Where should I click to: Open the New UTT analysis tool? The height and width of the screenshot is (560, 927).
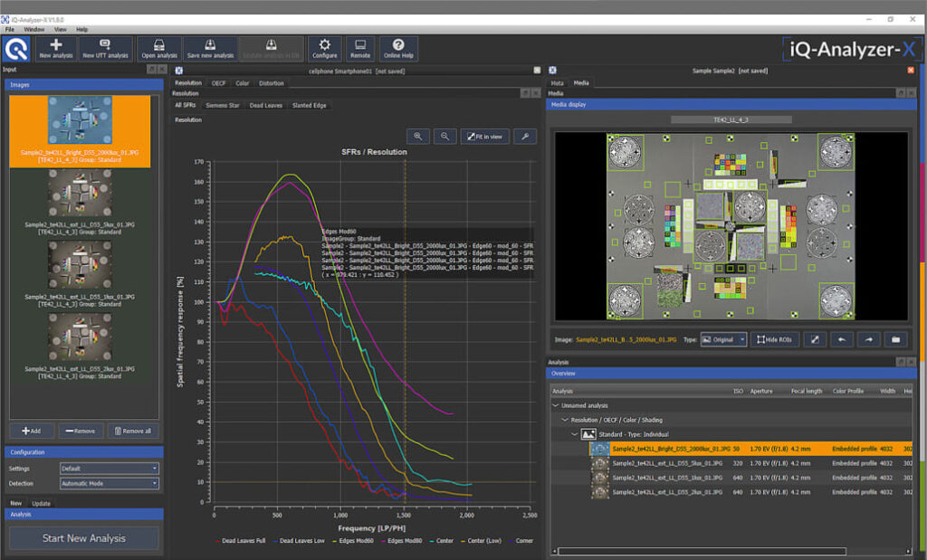pyautogui.click(x=105, y=48)
